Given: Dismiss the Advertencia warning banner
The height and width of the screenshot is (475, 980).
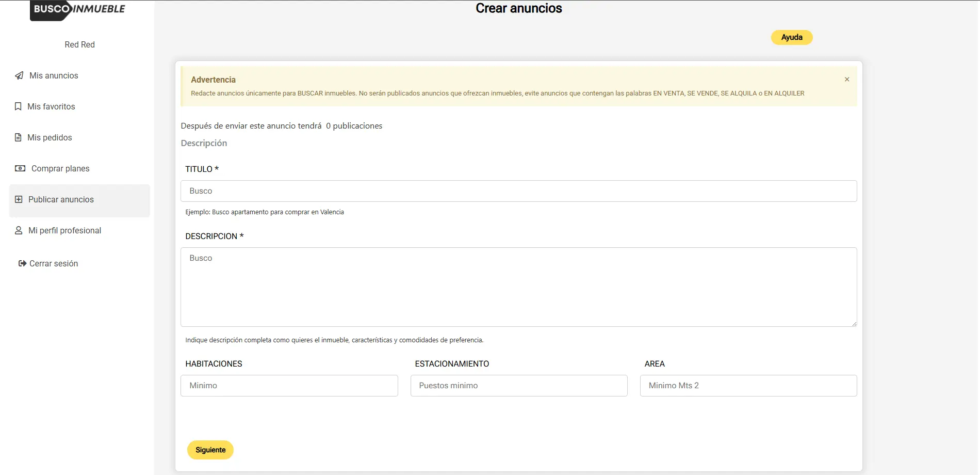Looking at the screenshot, I should tap(846, 80).
